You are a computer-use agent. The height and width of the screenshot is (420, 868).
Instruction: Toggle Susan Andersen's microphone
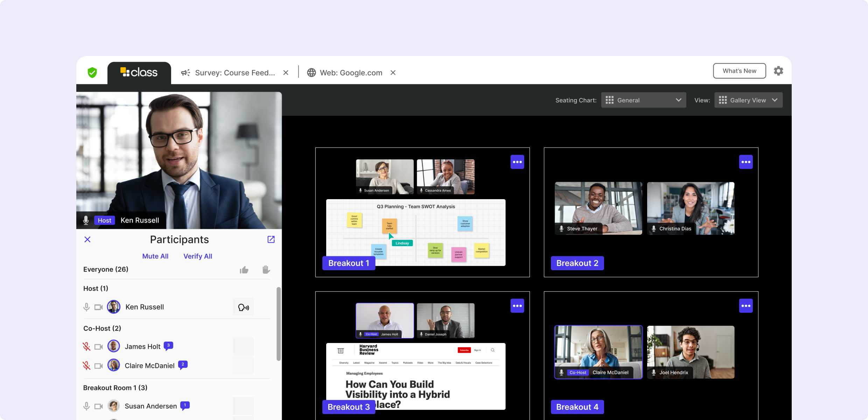tap(86, 406)
